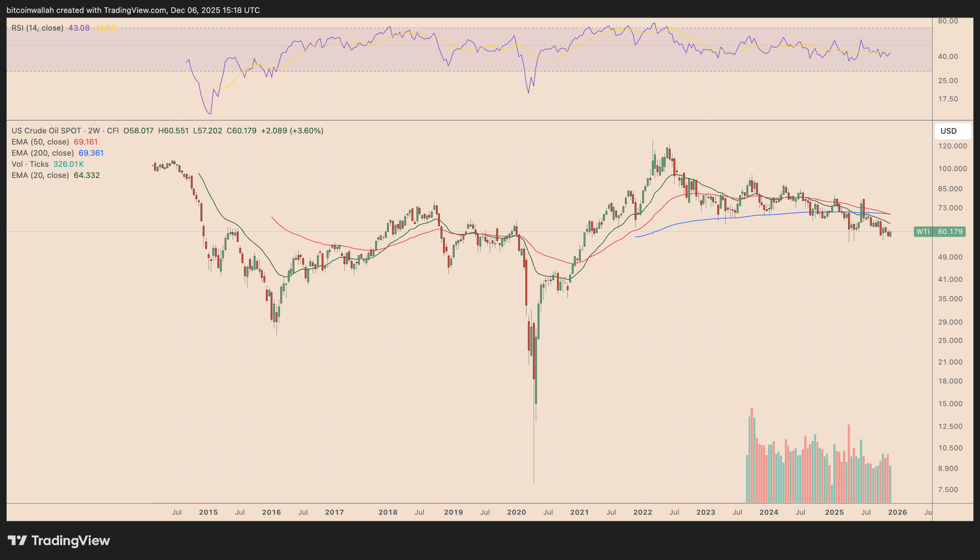Select the 2W timeframe in the symbol header
This screenshot has width=980, height=560.
tap(95, 131)
